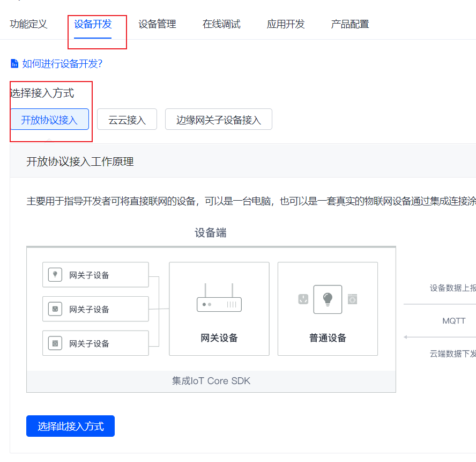Click the large lightbulb icon above 普通设备
476x462 pixels.
click(328, 299)
